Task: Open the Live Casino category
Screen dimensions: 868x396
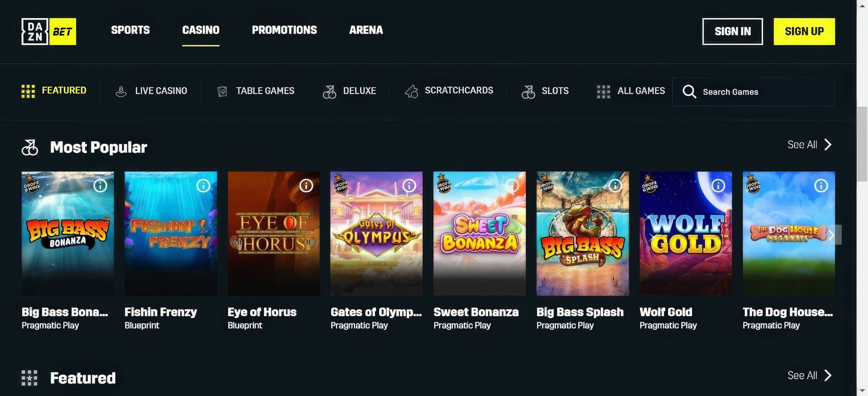Action: pos(121,91)
